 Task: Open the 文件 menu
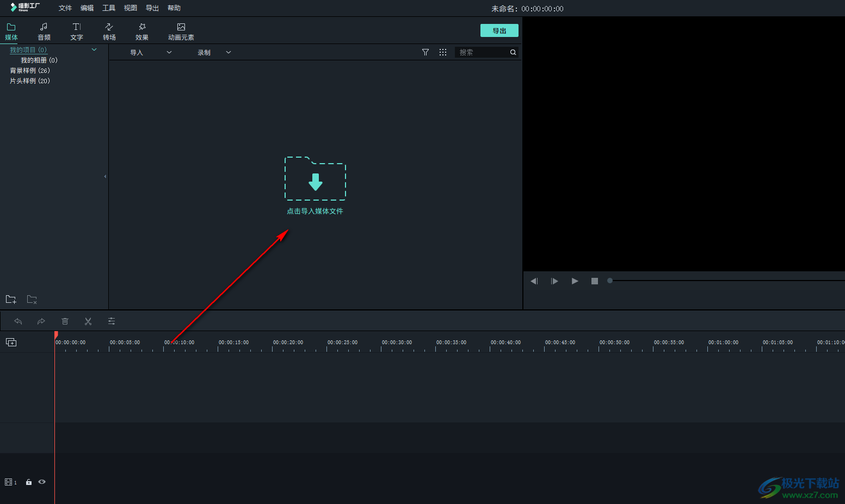click(65, 8)
